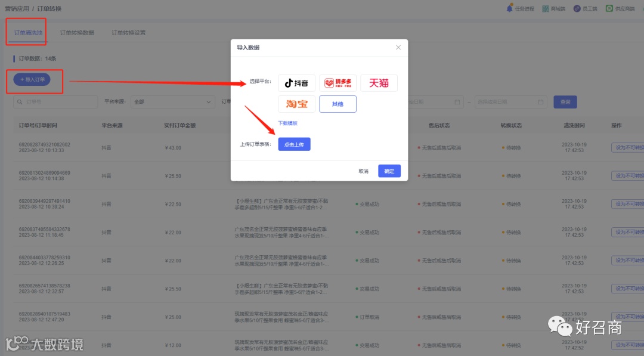Switch to the 订单转换设置 tab

(129, 32)
